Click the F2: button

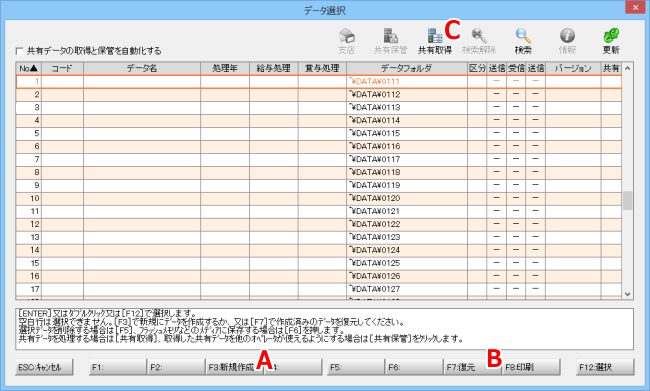point(176,367)
